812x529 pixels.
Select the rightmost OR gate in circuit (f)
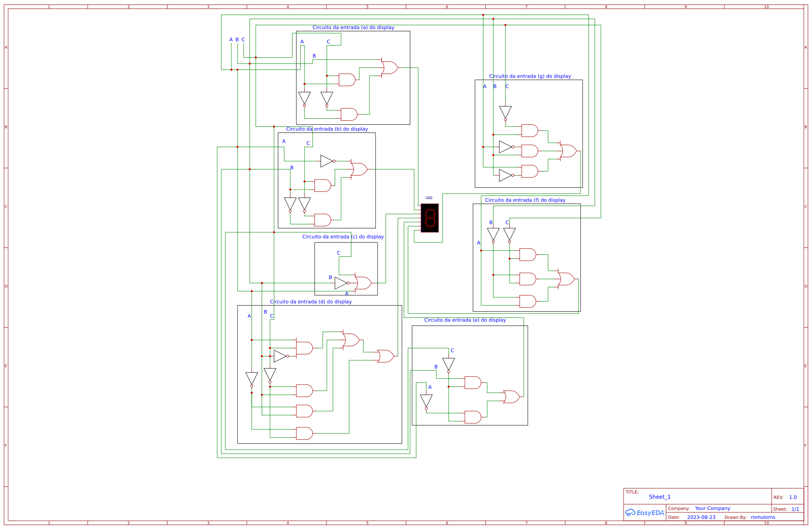[x=566, y=279]
